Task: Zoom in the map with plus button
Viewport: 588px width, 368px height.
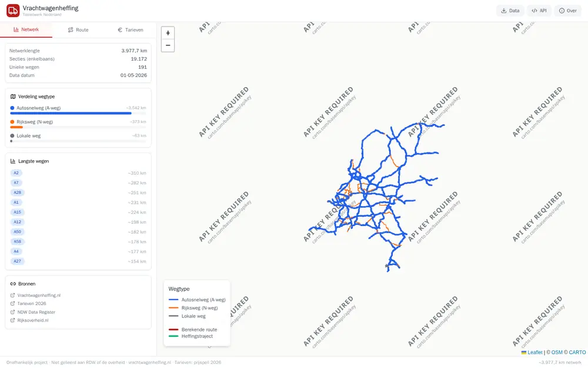Action: (168, 33)
